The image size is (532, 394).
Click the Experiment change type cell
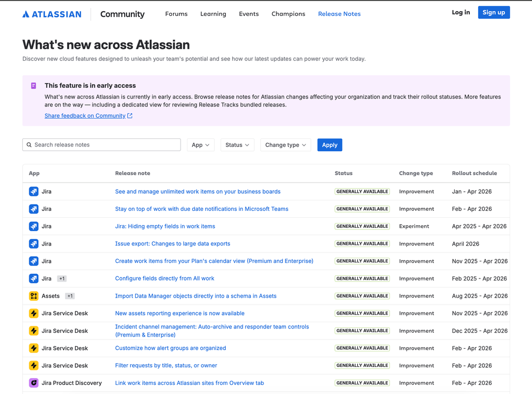[x=414, y=226]
